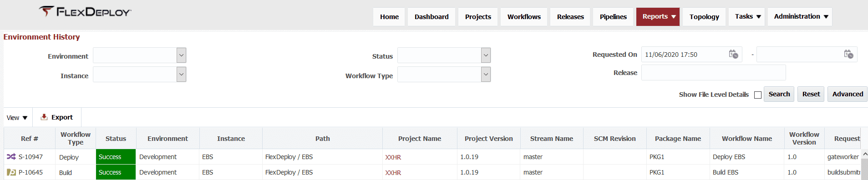Viewport: 868px width, 180px height.
Task: Click the gateworker requester cell
Action: [843, 157]
